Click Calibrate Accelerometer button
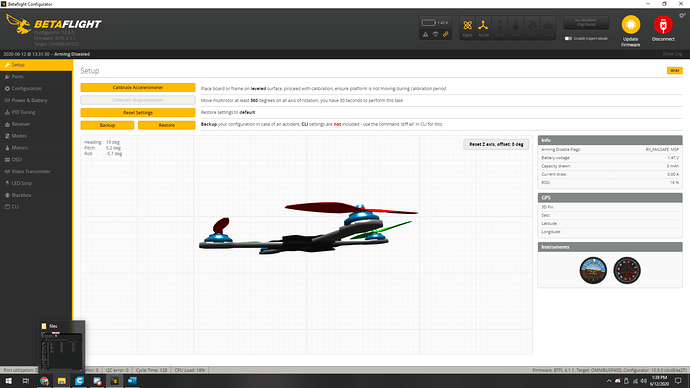The width and height of the screenshot is (690, 388). pos(138,88)
